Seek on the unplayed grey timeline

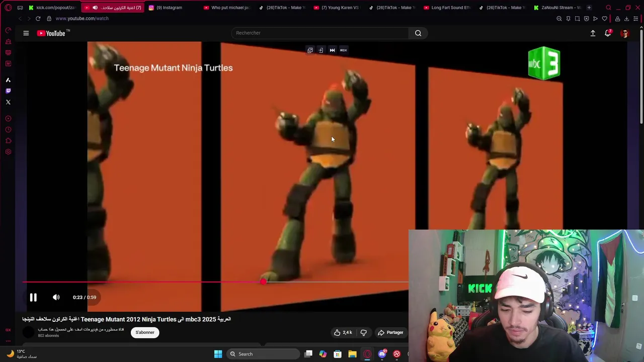pos(337,282)
